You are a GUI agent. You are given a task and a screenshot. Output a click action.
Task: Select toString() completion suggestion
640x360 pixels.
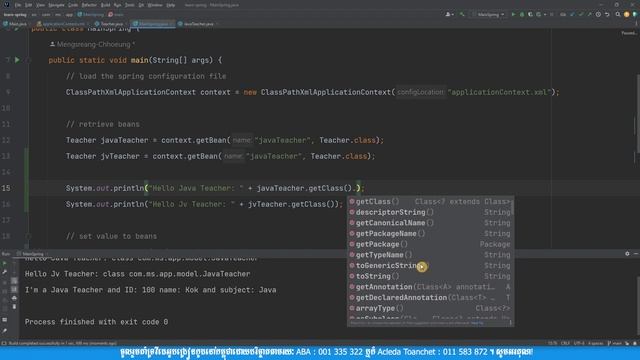pyautogui.click(x=431, y=276)
